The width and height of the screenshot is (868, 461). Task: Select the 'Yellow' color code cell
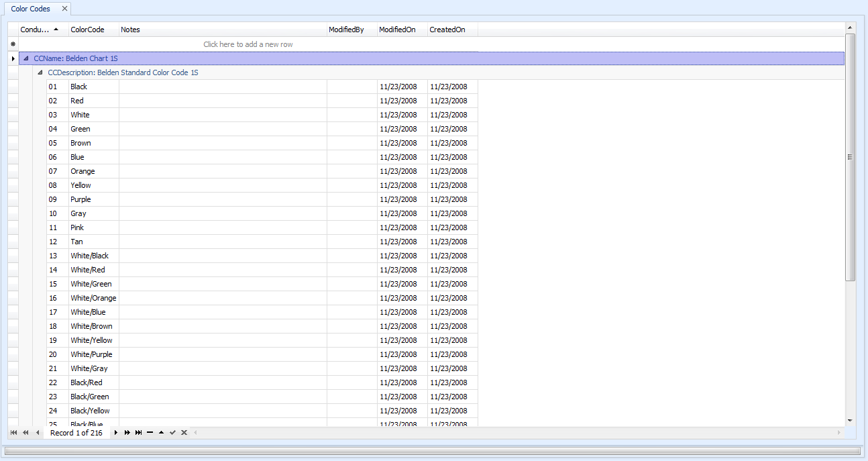coord(93,185)
